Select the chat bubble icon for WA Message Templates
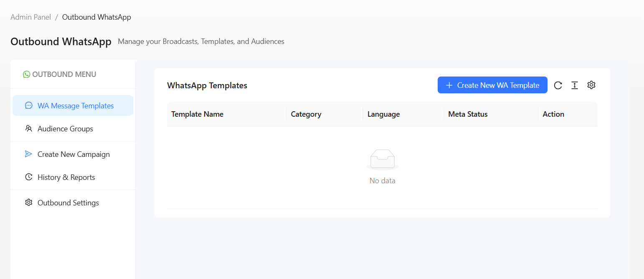This screenshot has height=279, width=644. [28, 105]
